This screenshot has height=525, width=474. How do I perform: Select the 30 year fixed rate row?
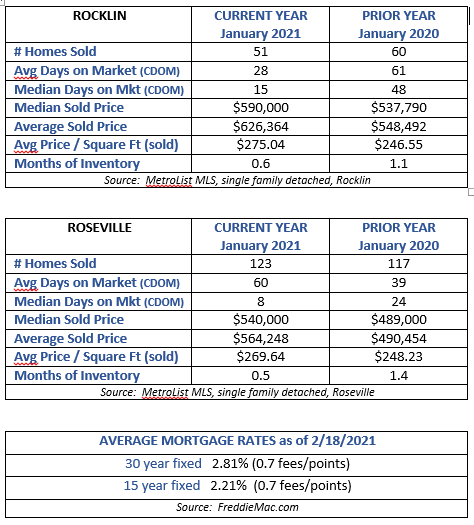pyautogui.click(x=236, y=465)
